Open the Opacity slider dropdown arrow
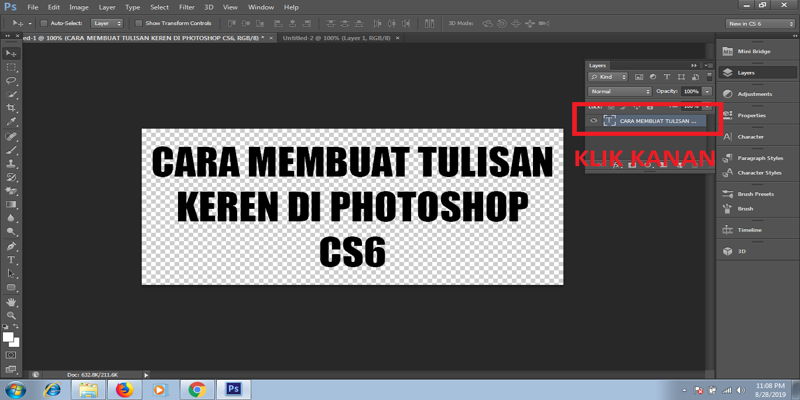This screenshot has width=800, height=400. [707, 91]
